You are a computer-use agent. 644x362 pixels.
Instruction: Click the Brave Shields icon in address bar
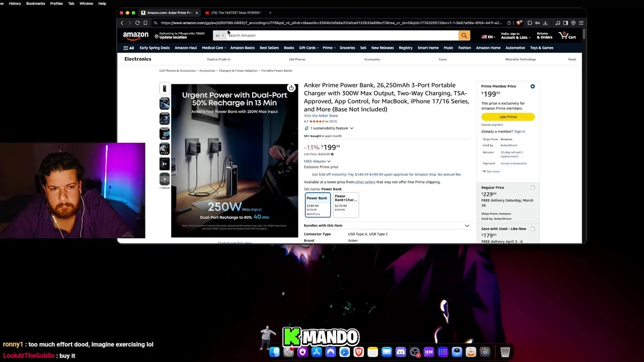pyautogui.click(x=519, y=23)
